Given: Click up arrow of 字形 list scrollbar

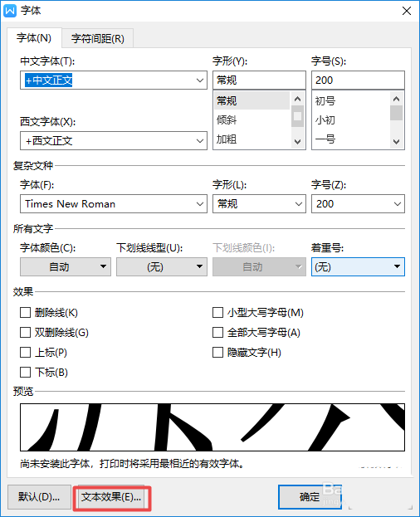Looking at the screenshot, I should coord(297,99).
